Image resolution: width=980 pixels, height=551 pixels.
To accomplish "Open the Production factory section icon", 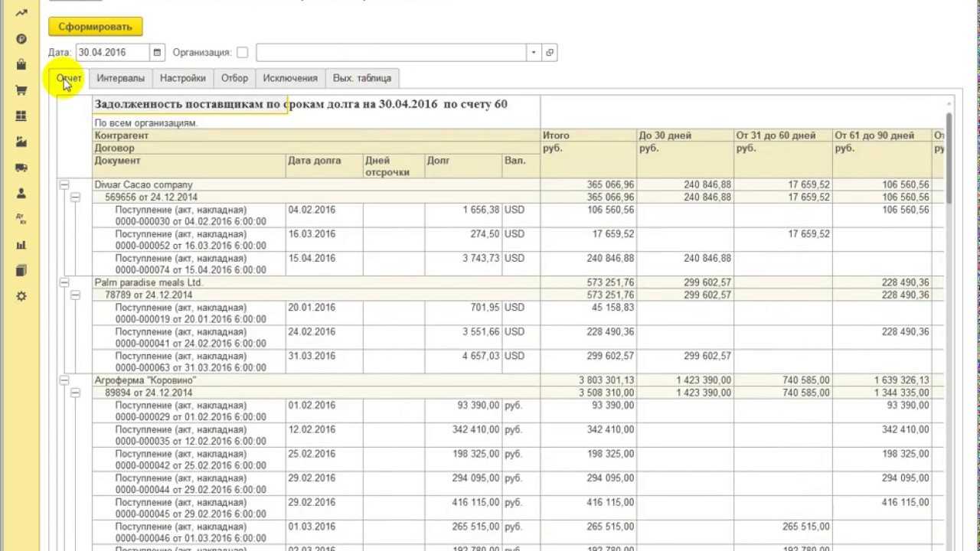I will (x=21, y=142).
